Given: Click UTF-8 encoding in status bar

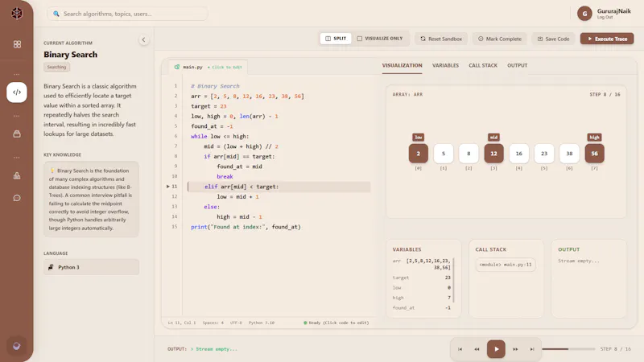Looking at the screenshot, I should coord(236,323).
